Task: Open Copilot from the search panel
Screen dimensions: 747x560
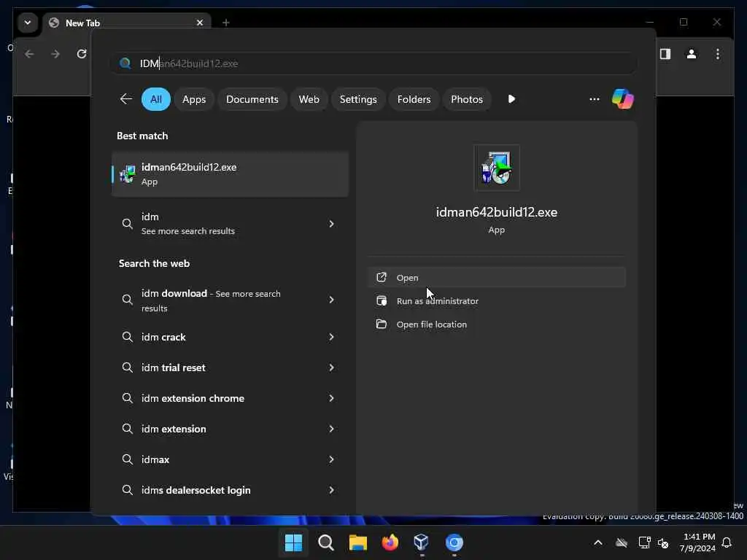Action: pyautogui.click(x=623, y=99)
